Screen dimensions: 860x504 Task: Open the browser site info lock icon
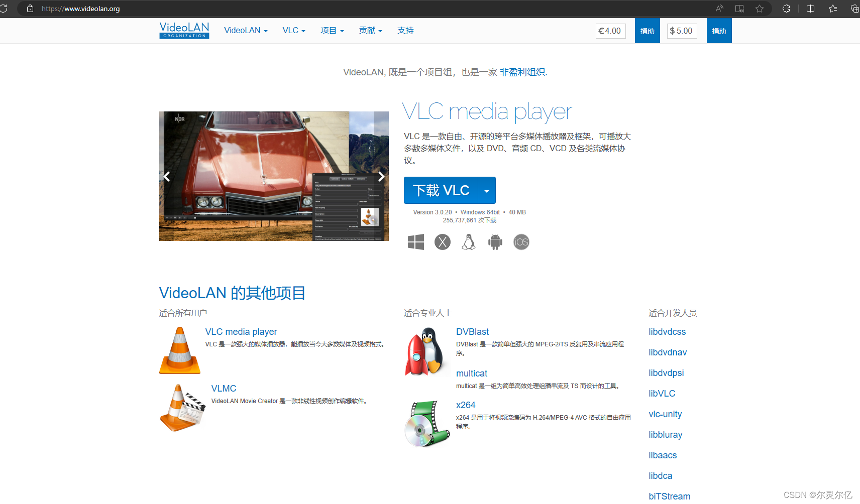[x=30, y=9]
